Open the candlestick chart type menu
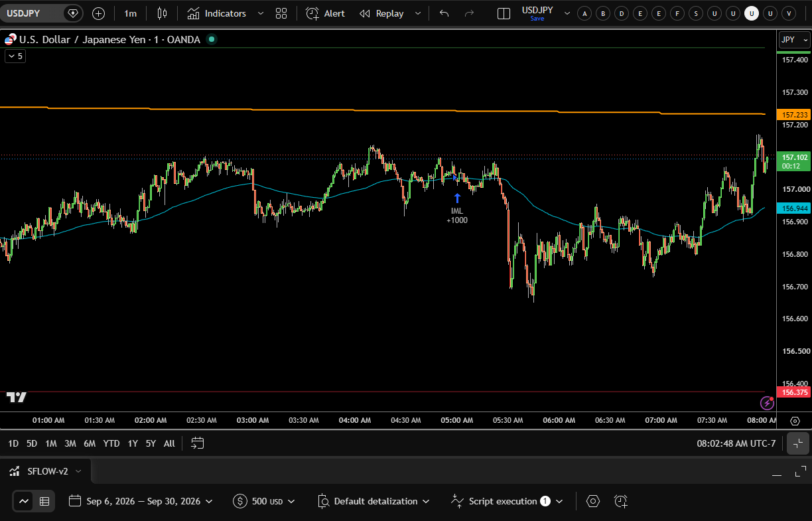Viewport: 812px width, 521px height. pyautogui.click(x=162, y=13)
